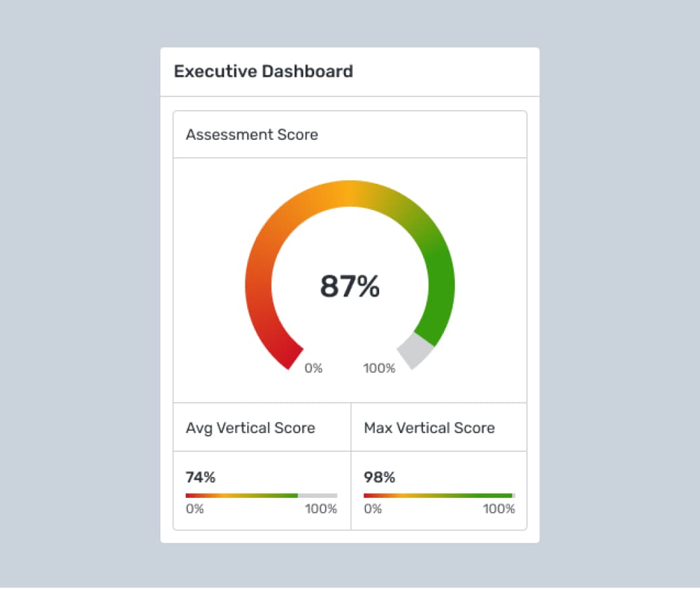Click the Avg Vertical Score progress bar
Viewport: 700px width, 589px height.
[x=242, y=495]
